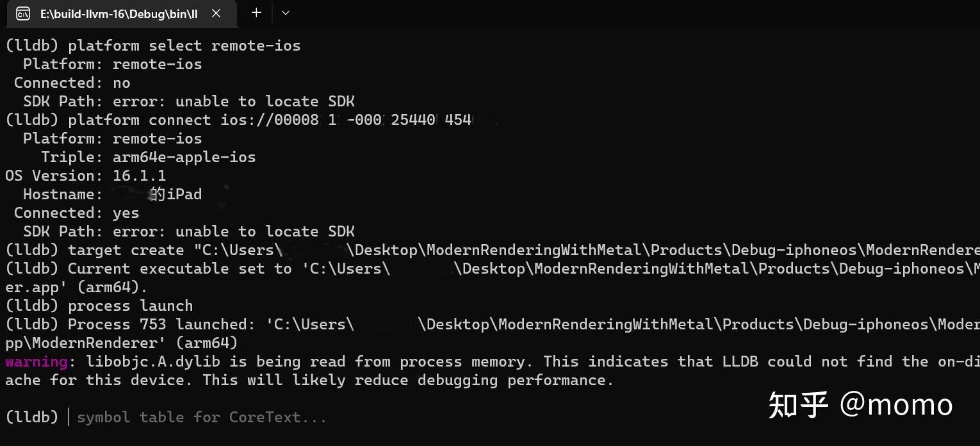Click the 知乎 @momo watermark
980x446 pixels.
click(x=860, y=404)
